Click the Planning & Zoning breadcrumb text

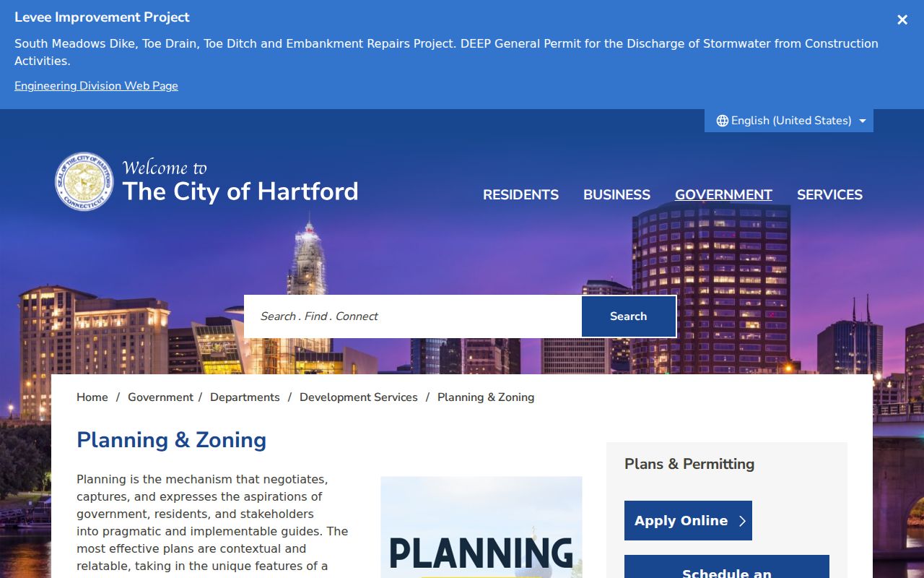486,397
